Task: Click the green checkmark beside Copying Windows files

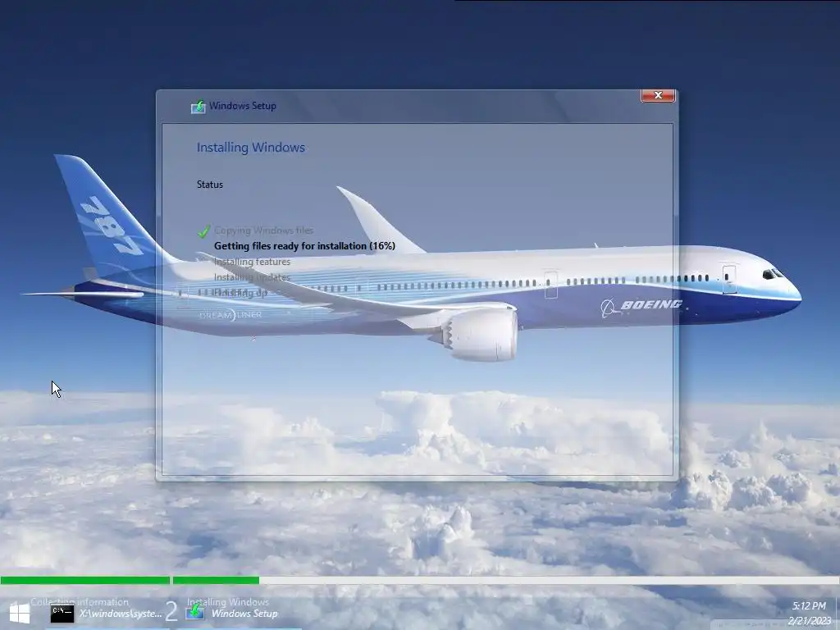Action: point(203,231)
